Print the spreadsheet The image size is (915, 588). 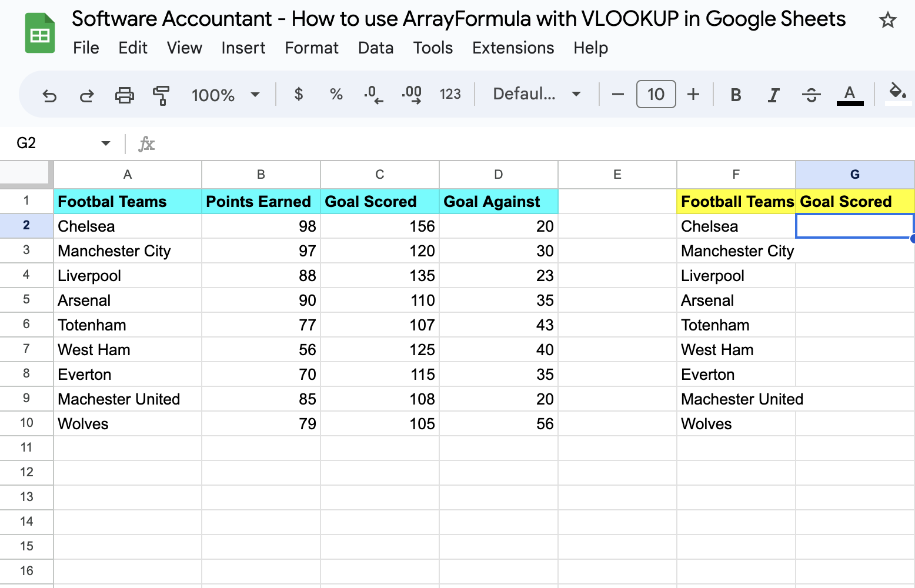(x=124, y=95)
